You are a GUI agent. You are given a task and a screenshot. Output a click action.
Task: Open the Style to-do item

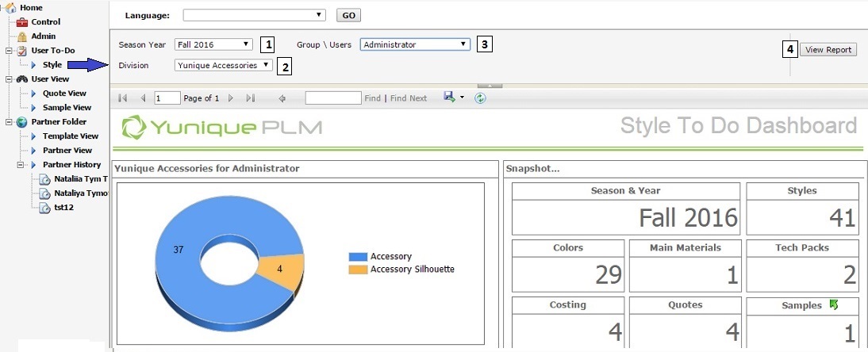click(x=52, y=65)
